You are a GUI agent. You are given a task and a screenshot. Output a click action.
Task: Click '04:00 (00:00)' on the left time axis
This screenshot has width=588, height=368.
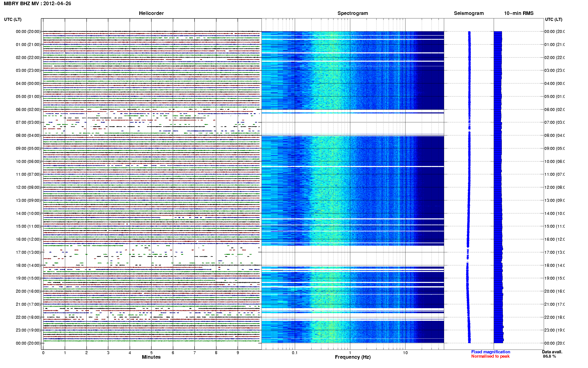[x=28, y=83]
